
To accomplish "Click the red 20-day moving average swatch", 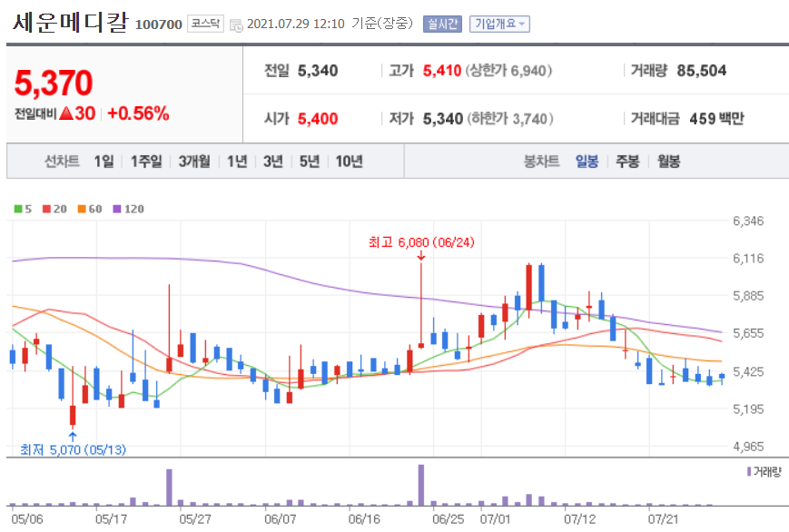I will [x=47, y=209].
